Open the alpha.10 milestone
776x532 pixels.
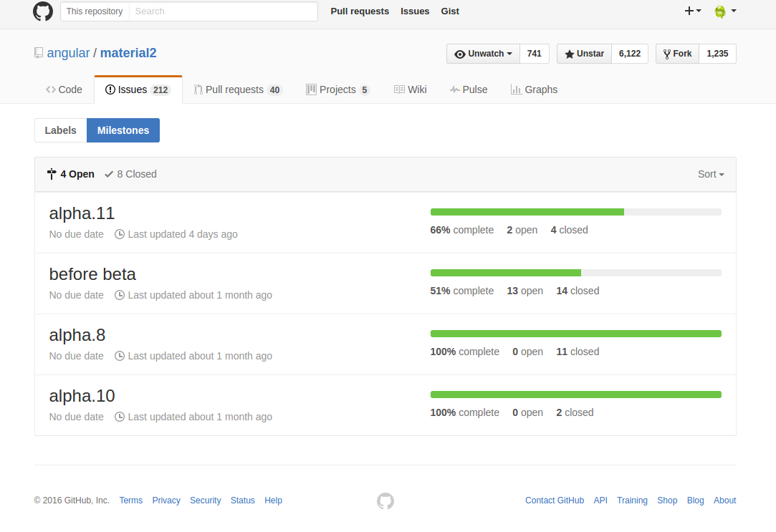point(82,395)
